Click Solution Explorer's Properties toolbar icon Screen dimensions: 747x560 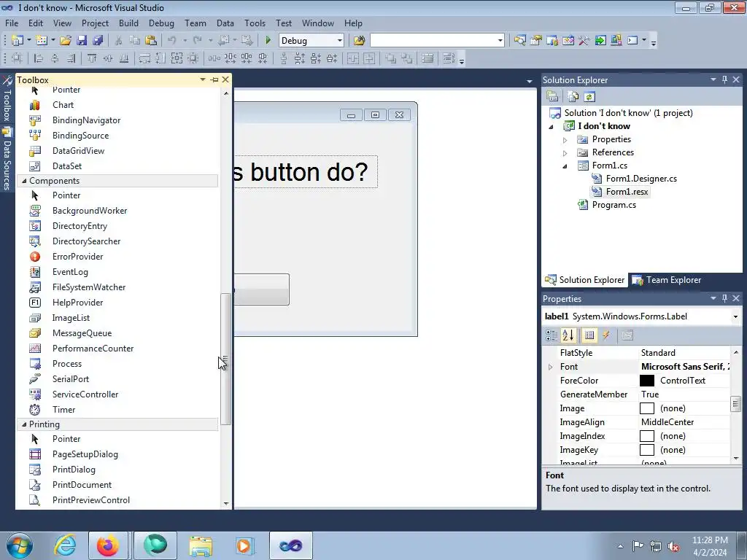point(553,97)
